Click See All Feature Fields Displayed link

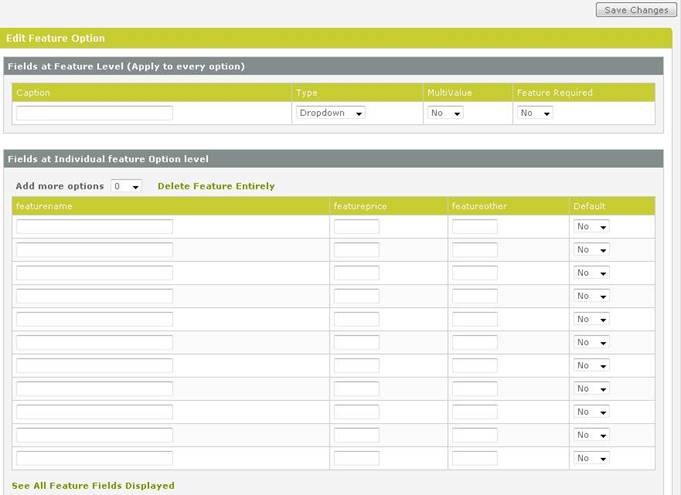point(93,486)
